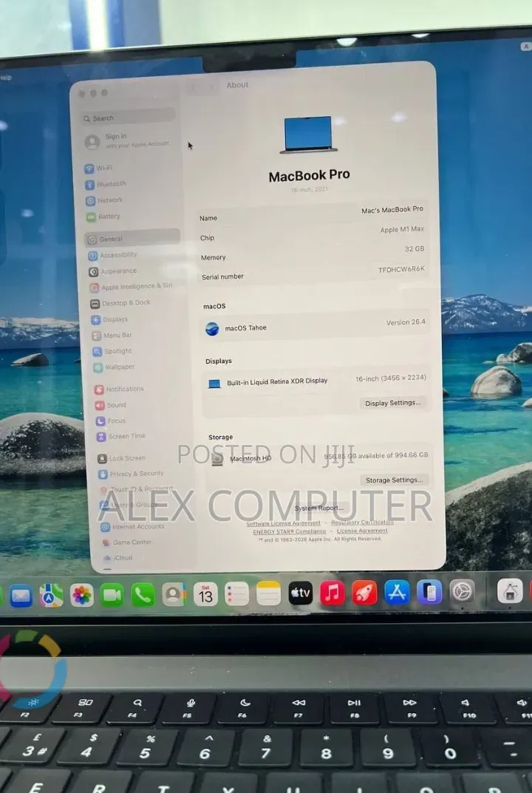Image resolution: width=532 pixels, height=793 pixels.
Task: Open the Regulatory Certification link
Action: point(362,523)
